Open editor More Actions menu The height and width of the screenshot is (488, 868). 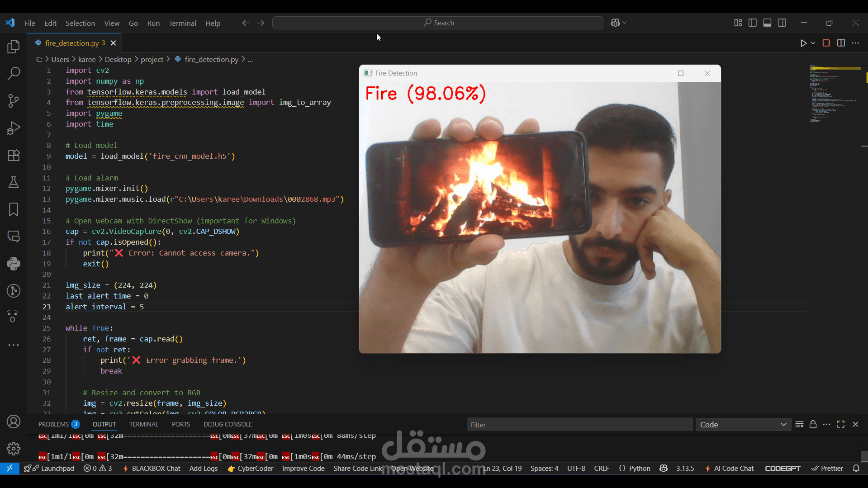pyautogui.click(x=855, y=43)
